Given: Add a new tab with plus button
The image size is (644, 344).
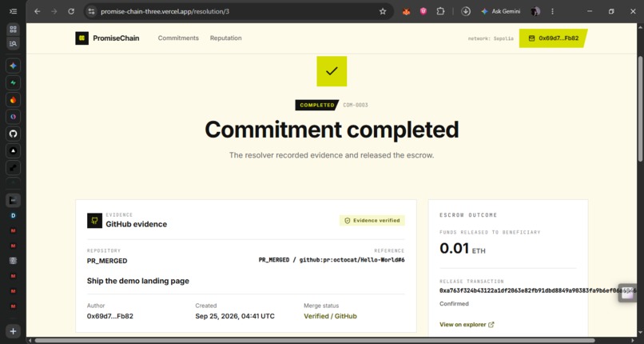Looking at the screenshot, I should [x=13, y=331].
